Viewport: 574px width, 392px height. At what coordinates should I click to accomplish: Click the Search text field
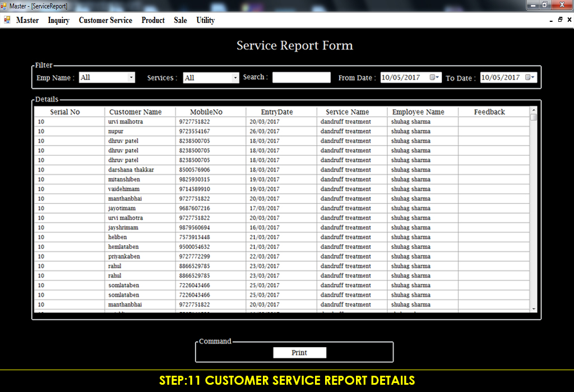click(x=301, y=77)
